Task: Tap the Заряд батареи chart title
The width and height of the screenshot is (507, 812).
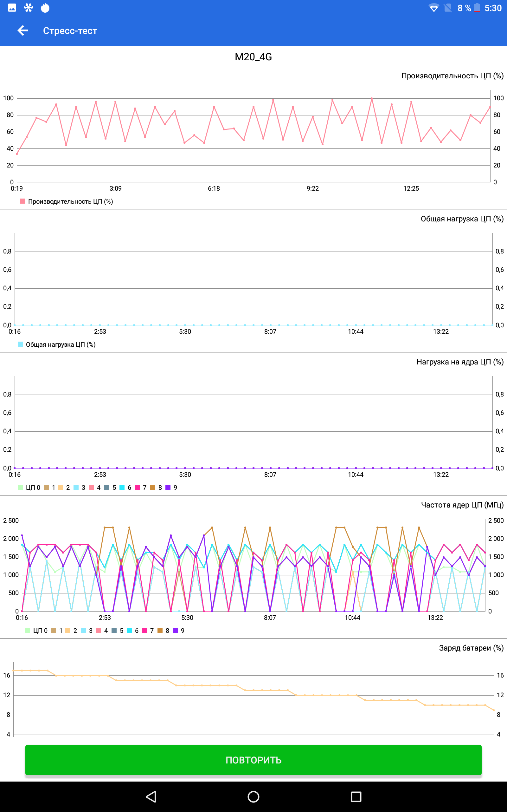Action: point(471,648)
